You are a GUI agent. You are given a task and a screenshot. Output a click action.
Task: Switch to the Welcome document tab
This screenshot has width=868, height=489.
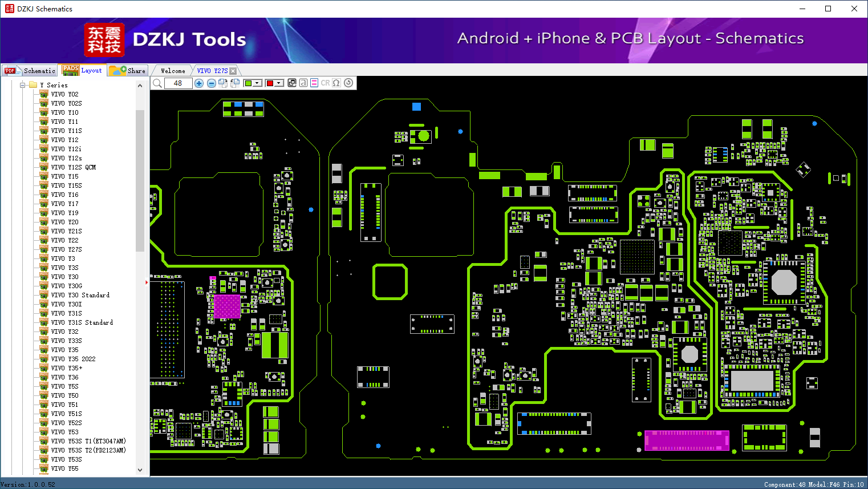pyautogui.click(x=173, y=71)
